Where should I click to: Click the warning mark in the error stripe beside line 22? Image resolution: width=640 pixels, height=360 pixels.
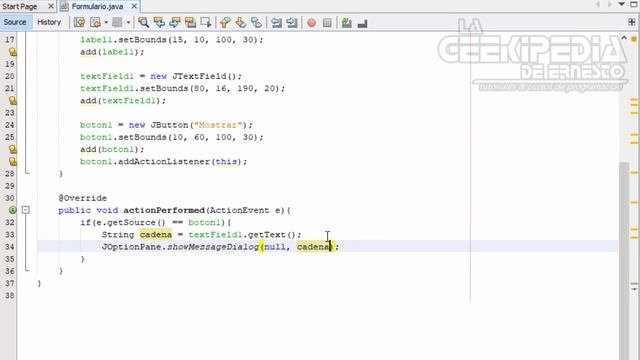[x=634, y=100]
